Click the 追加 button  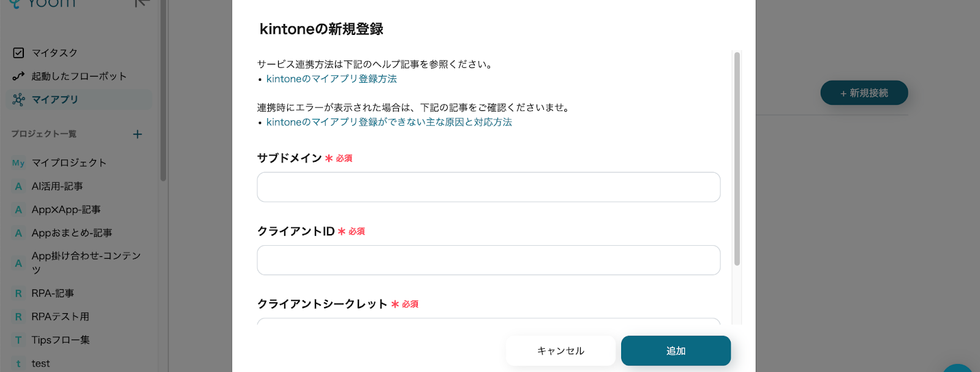pyautogui.click(x=676, y=351)
